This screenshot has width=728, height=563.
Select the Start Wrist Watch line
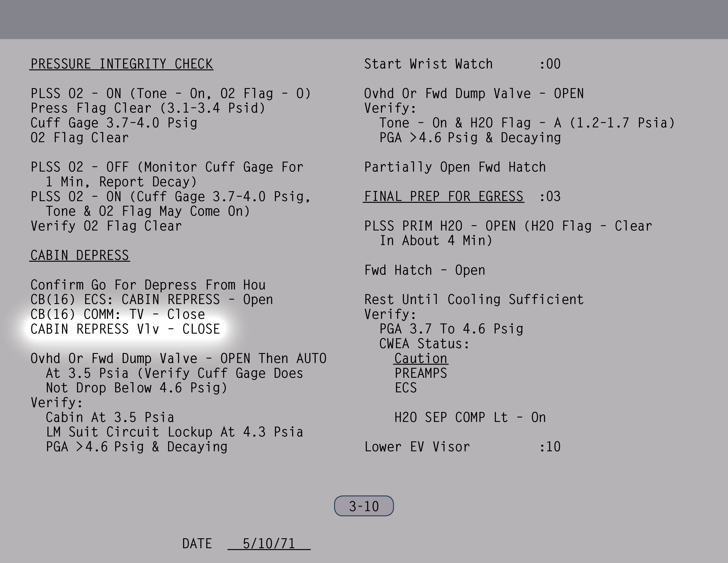[x=428, y=64]
